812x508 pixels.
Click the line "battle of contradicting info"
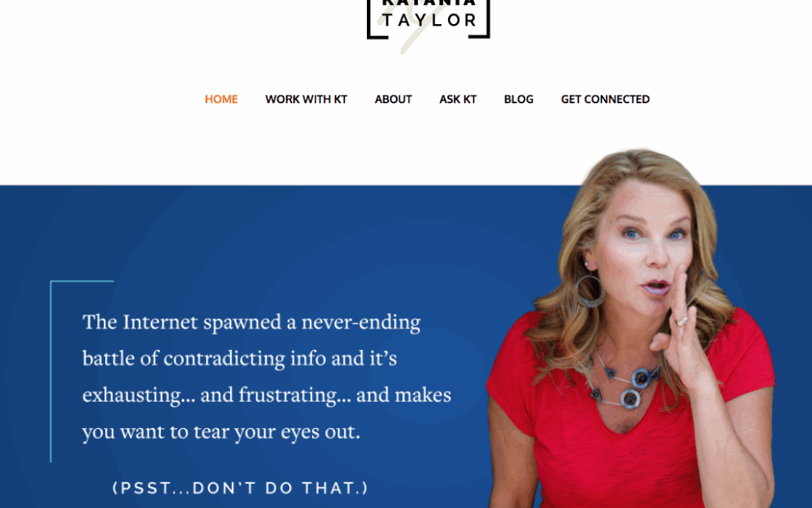coord(240,358)
